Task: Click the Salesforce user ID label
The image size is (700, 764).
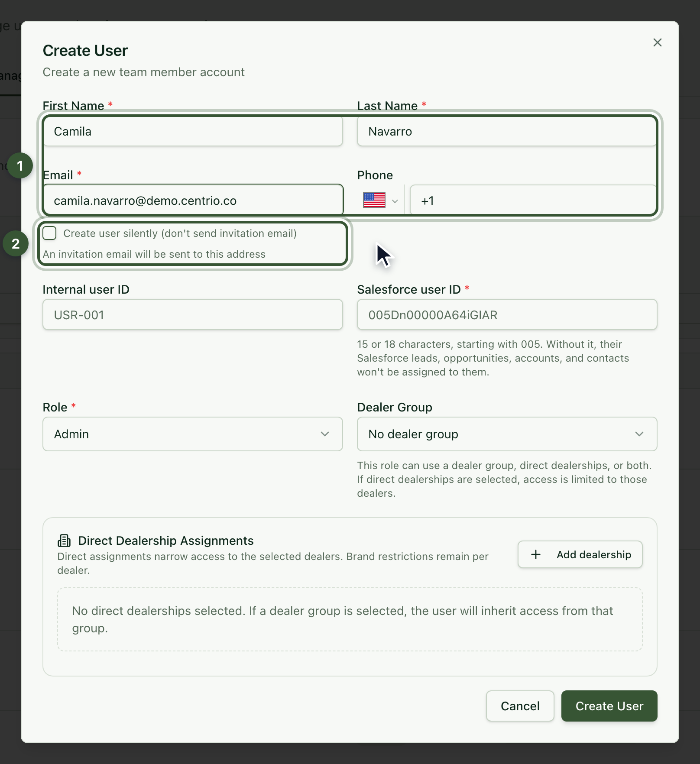Action: (x=409, y=289)
